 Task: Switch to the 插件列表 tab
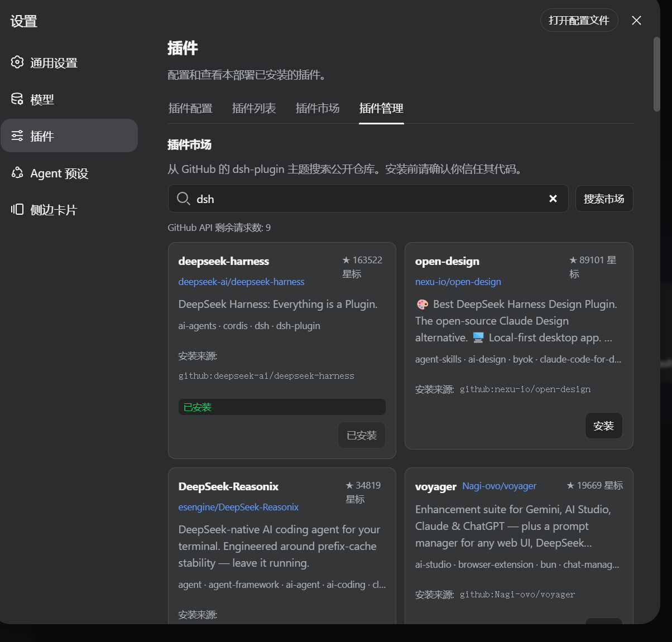254,108
